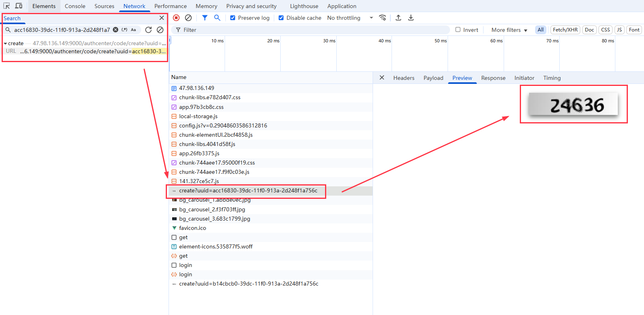The width and height of the screenshot is (644, 315).
Task: Clear the network log
Action: 188,18
